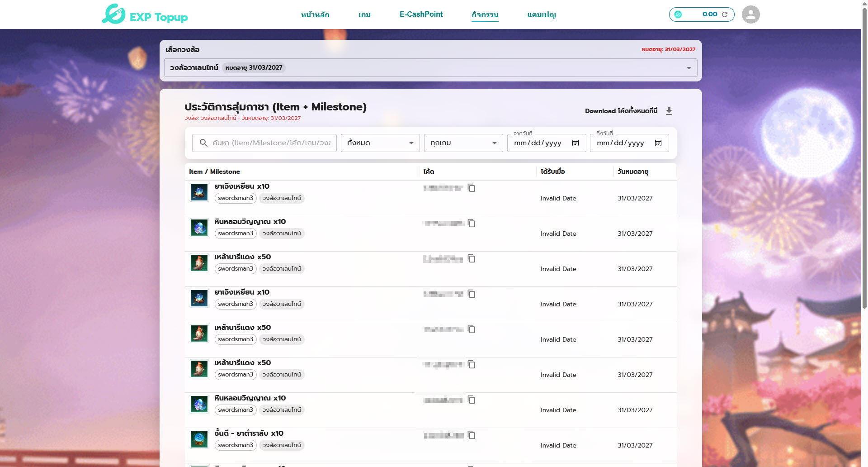Click the EXP Topup logo

coord(145,15)
